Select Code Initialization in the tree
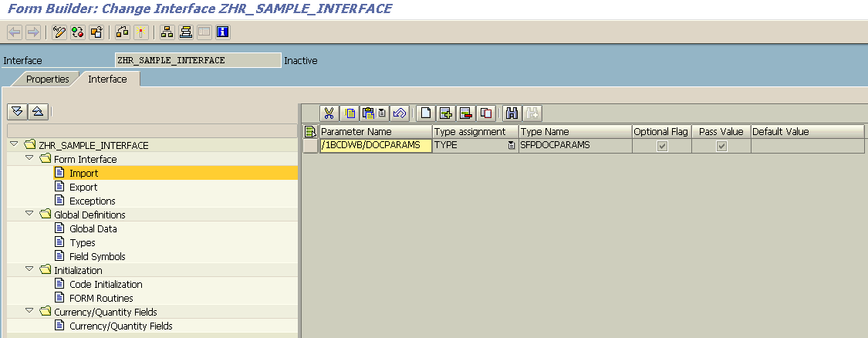This screenshot has height=338, width=868. 106,284
